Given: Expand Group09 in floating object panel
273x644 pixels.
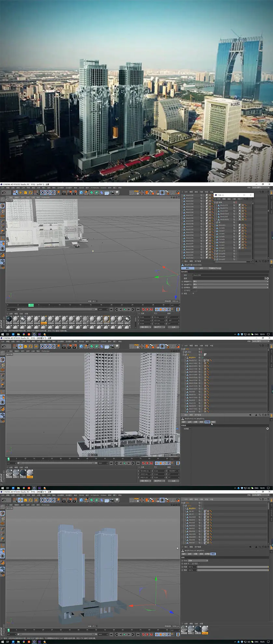Looking at the screenshot, I should (x=215, y=254).
